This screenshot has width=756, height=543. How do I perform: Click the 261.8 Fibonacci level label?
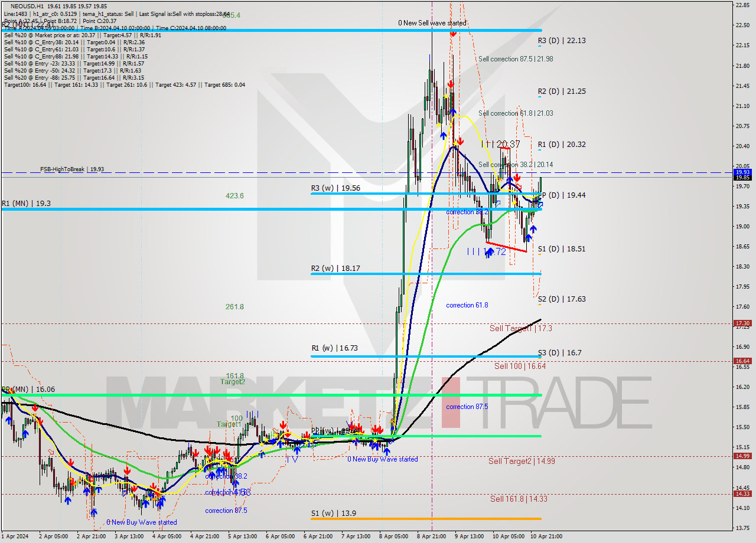point(234,307)
